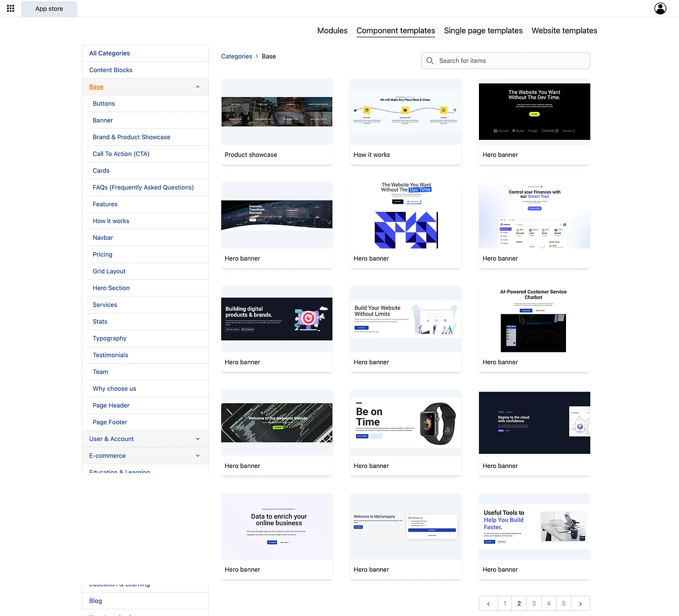679x616 pixels.
Task: Focus the Search for items field
Action: [511, 61]
